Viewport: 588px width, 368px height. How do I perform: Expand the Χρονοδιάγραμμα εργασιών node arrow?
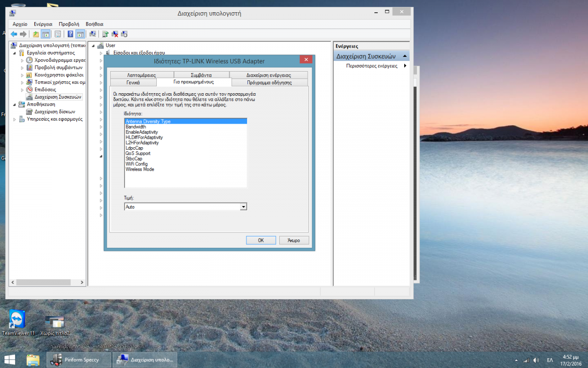click(x=22, y=60)
